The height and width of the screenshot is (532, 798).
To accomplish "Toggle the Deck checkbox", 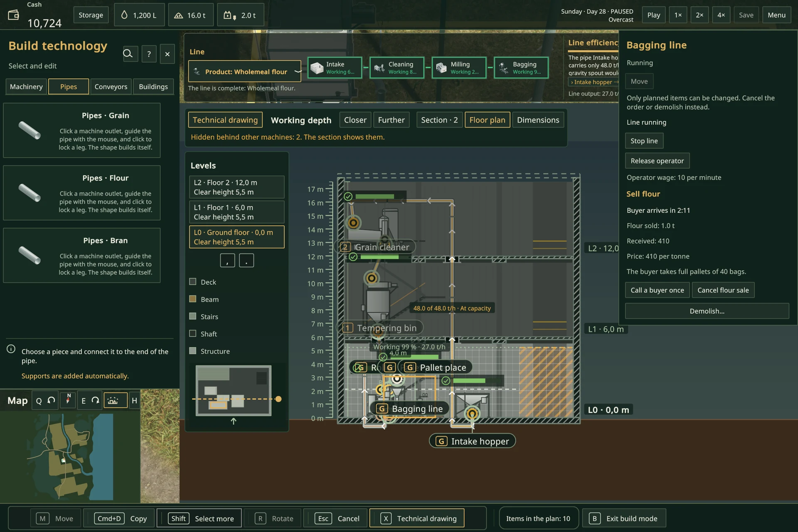I will click(192, 281).
